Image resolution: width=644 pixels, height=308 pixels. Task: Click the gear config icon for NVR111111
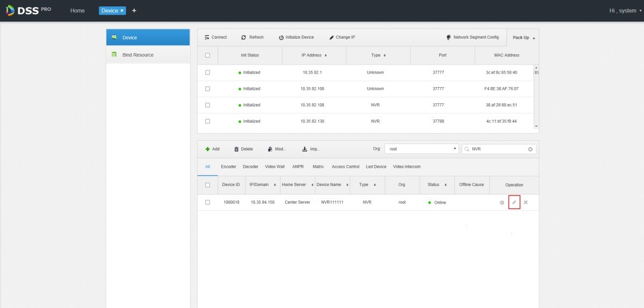click(x=502, y=202)
